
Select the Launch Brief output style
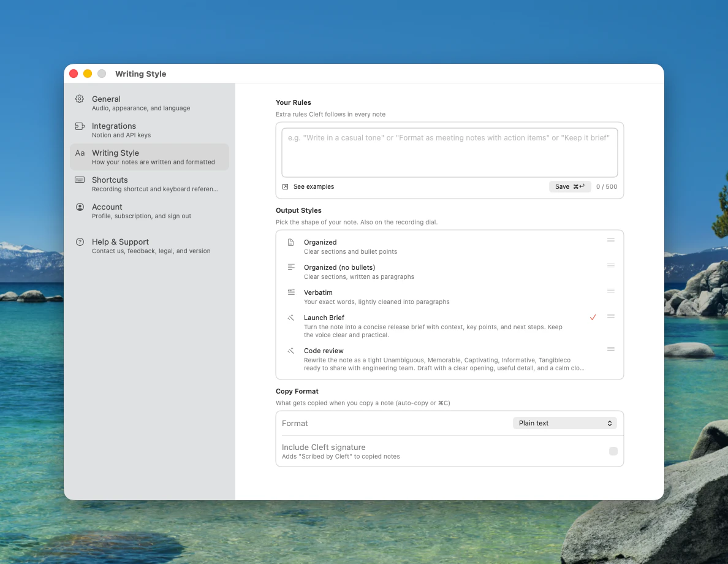tap(449, 326)
